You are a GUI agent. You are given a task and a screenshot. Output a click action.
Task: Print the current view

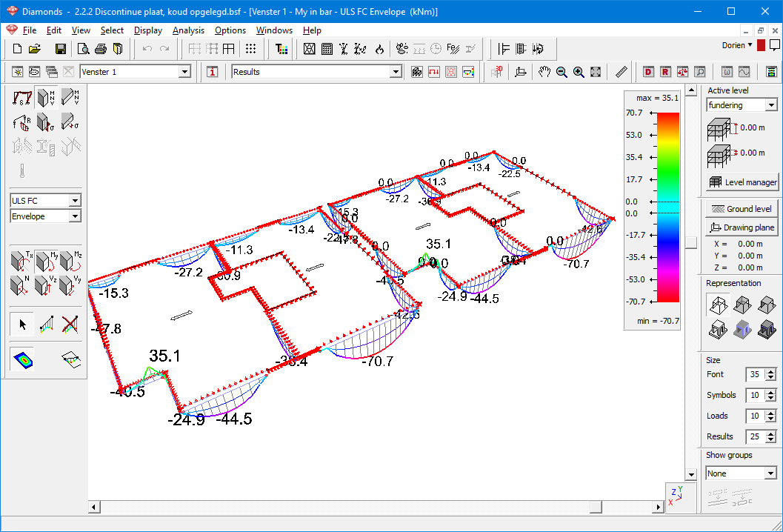(x=100, y=48)
